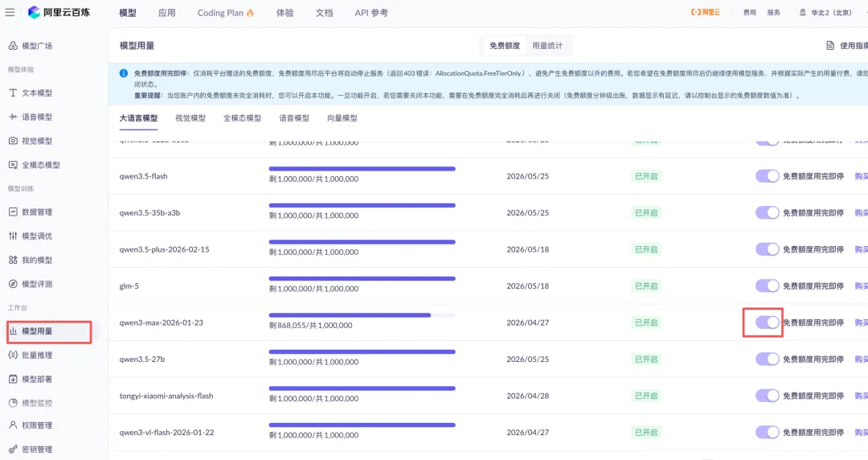Toggle free-quota stop switch for qwen3.5-27b
This screenshot has width=868, height=460.
tap(768, 359)
